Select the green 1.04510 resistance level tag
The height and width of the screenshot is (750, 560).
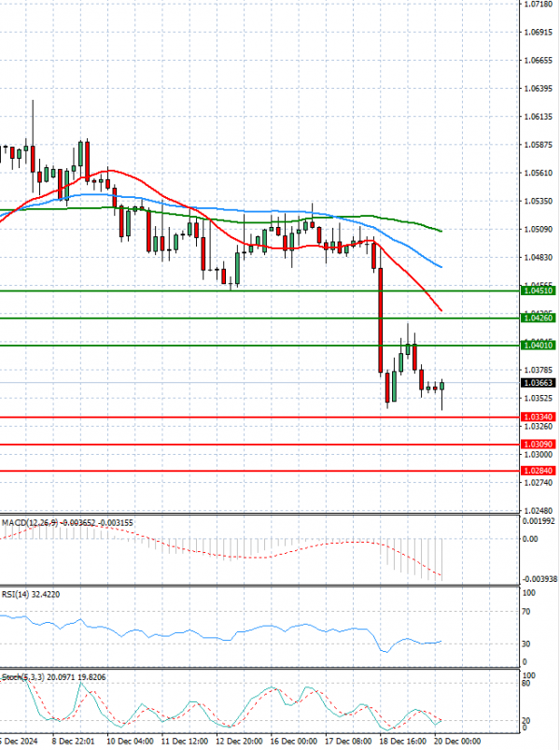coord(539,290)
